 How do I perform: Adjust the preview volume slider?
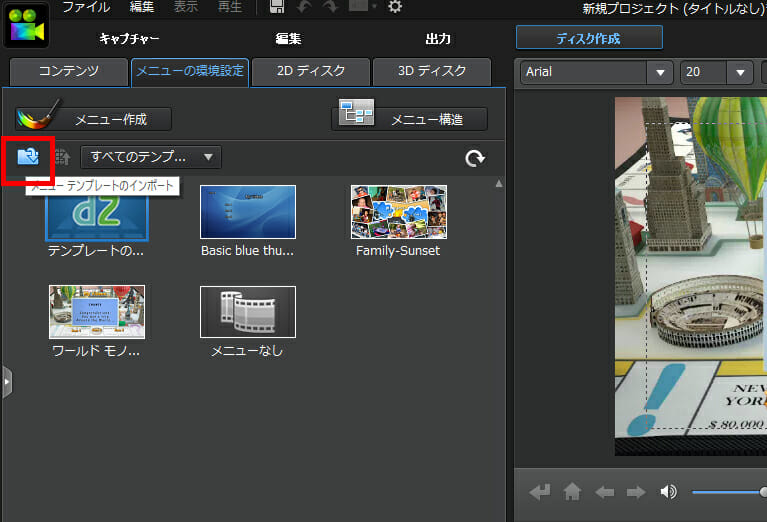(729, 492)
